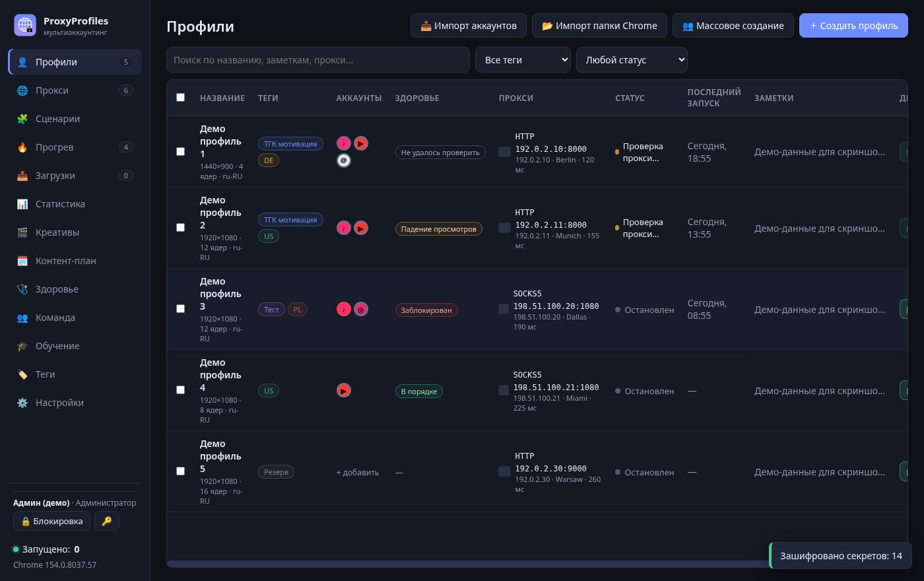This screenshot has width=924, height=581.
Task: Open Массовое создание
Action: click(733, 26)
